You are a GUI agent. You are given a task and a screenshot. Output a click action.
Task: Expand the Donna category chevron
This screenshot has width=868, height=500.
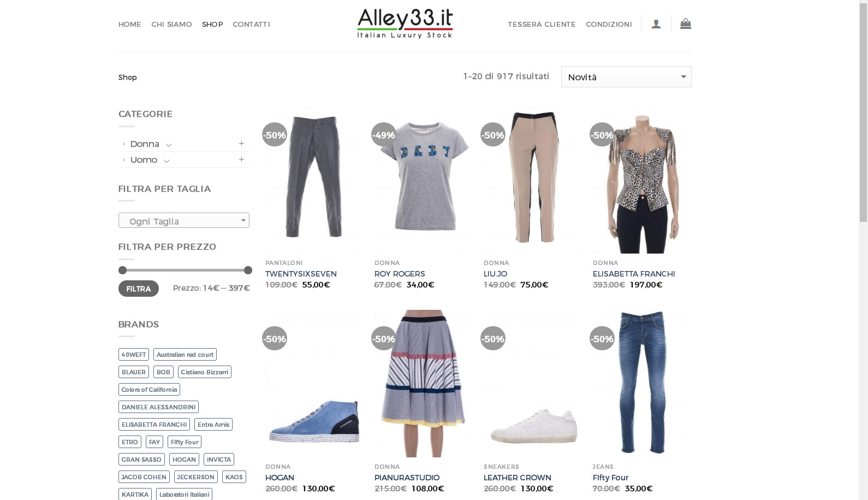pos(169,145)
